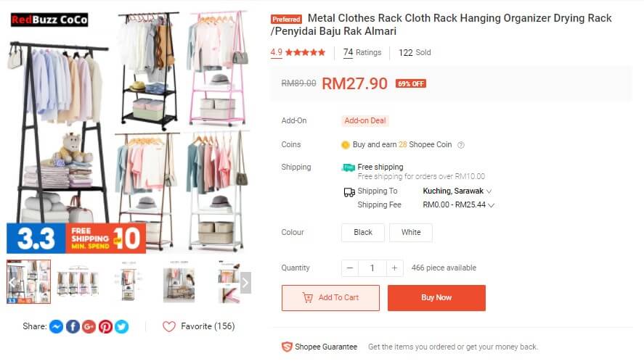Screen dimensions: 644x364
Task: Share product on Google Plus
Action: (89, 326)
